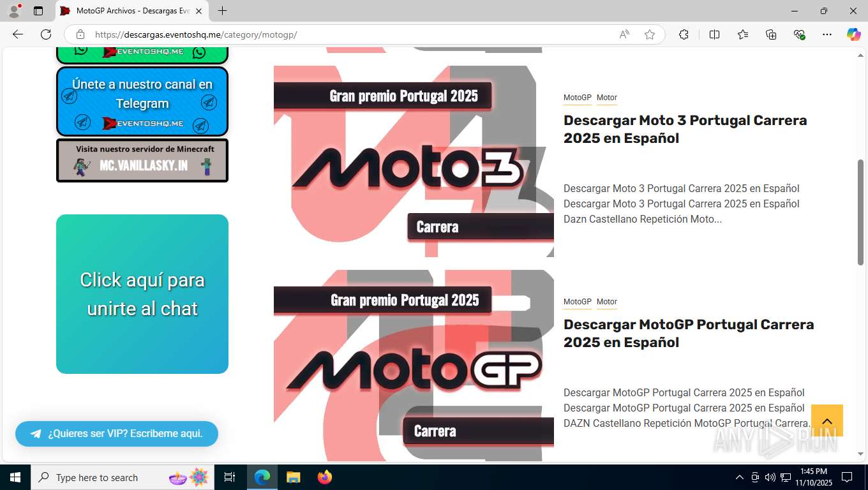868x490 pixels.
Task: Activate Read aloud in the address bar
Action: click(624, 34)
